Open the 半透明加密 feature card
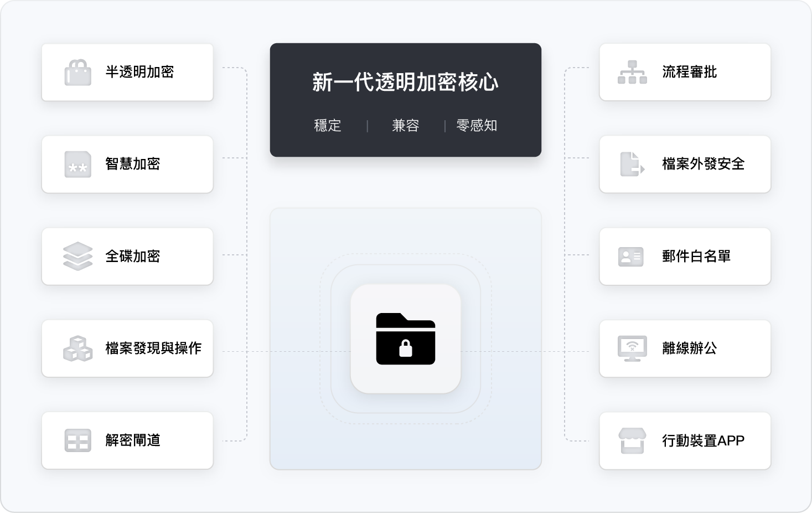 click(x=127, y=73)
